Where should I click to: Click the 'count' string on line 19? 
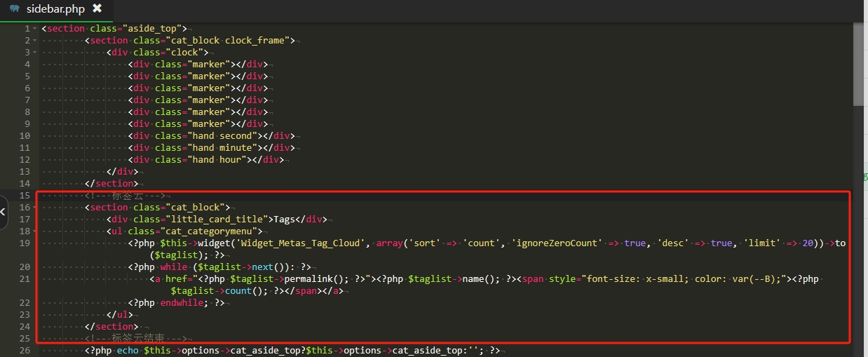pyautogui.click(x=482, y=243)
